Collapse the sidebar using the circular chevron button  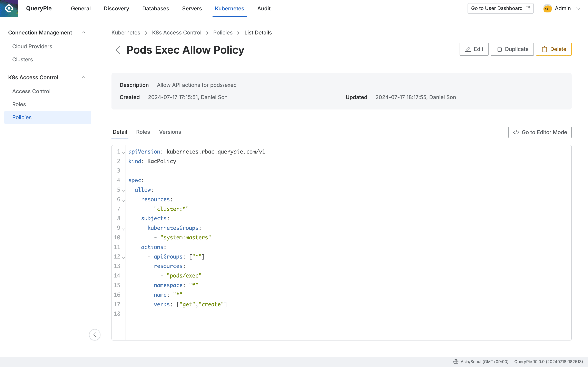coord(95,335)
